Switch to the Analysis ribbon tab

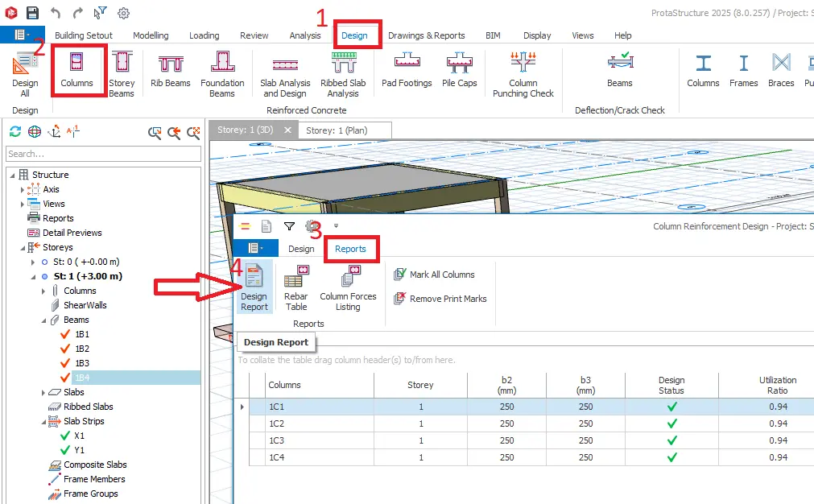[304, 35]
